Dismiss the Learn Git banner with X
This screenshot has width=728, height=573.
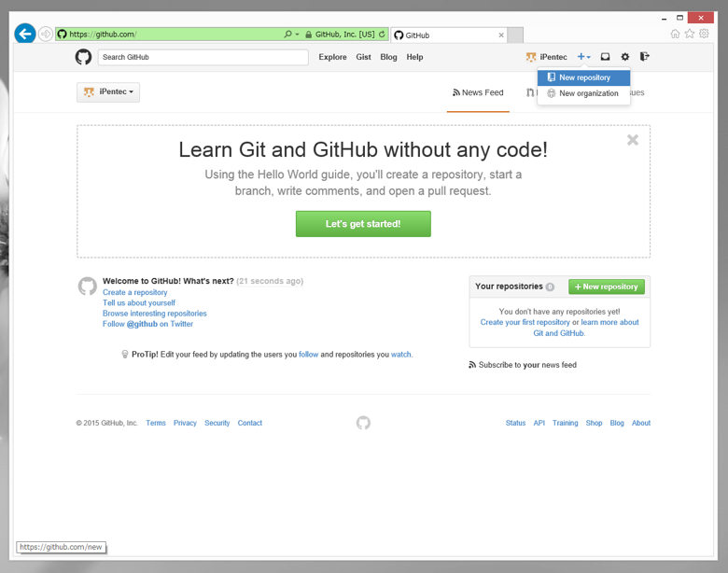click(x=633, y=140)
